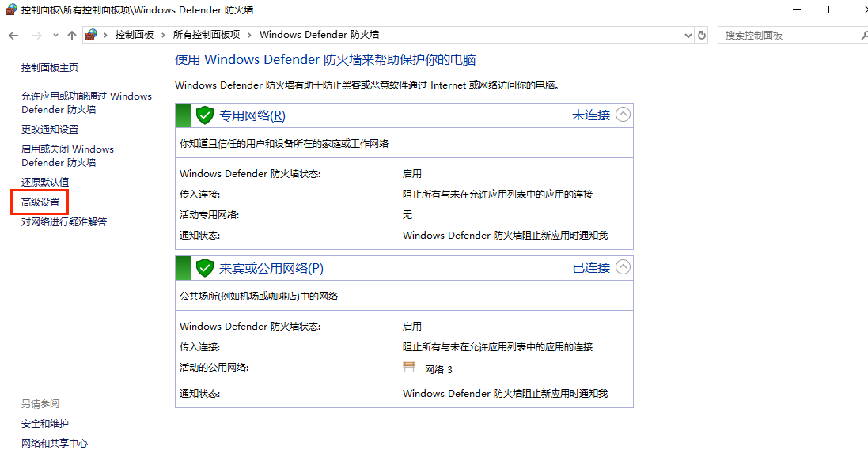Click the green shield next to 专用网络
The image size is (868, 461).
click(x=205, y=115)
